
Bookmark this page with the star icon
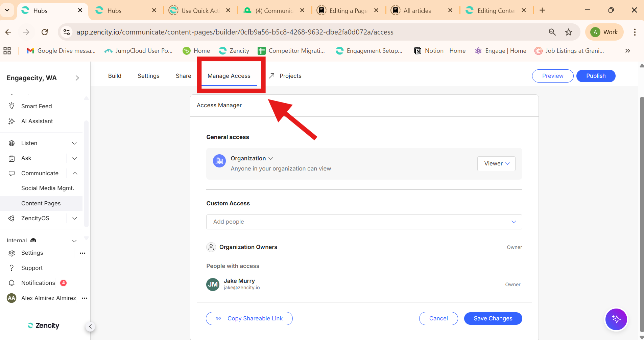[x=569, y=32]
